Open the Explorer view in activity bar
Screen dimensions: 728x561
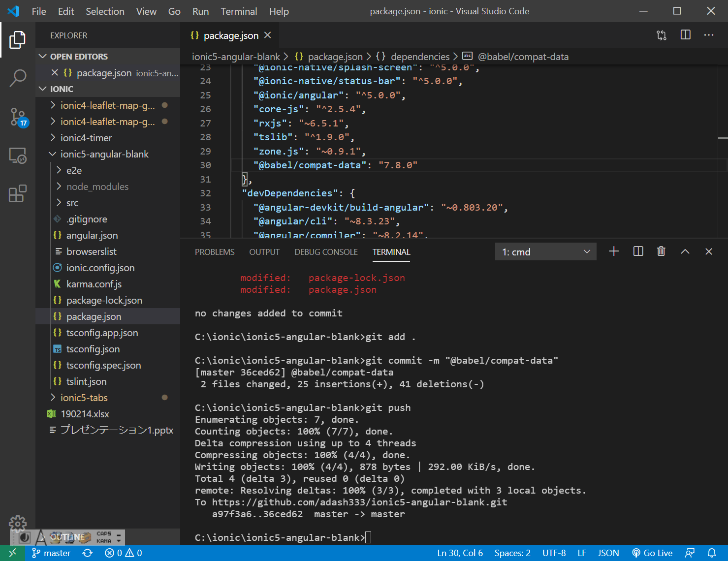pyautogui.click(x=18, y=40)
